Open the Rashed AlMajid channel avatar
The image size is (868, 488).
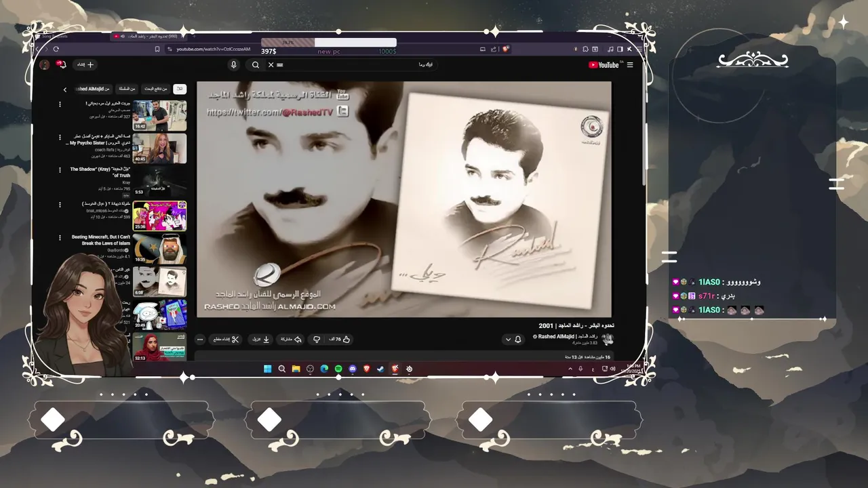click(x=608, y=339)
